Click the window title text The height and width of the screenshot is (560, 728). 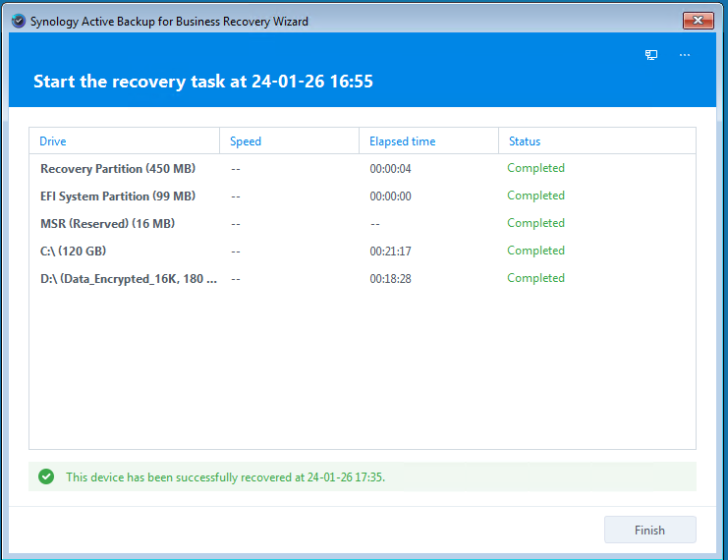(169, 22)
